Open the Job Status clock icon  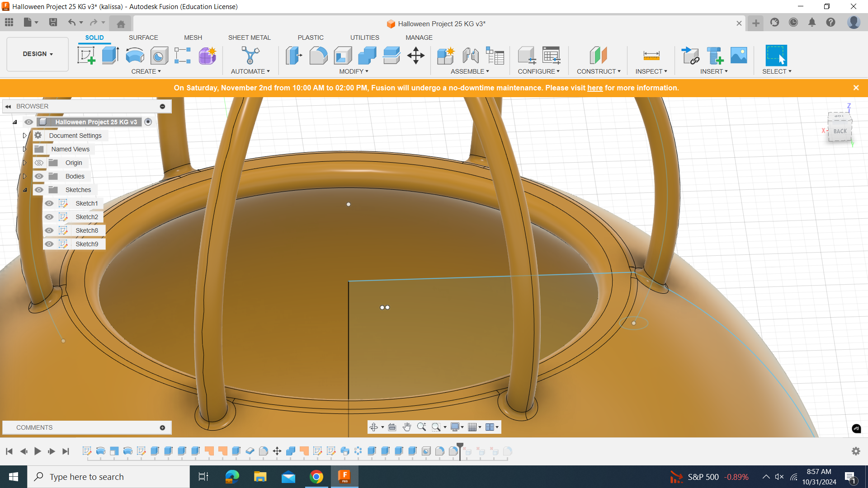(793, 22)
